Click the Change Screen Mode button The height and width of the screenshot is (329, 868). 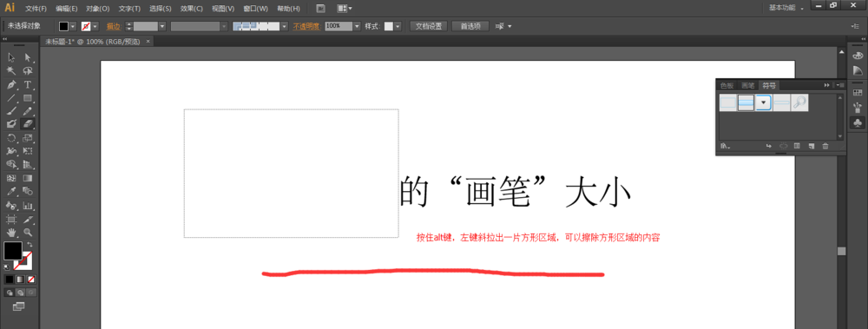(x=19, y=306)
